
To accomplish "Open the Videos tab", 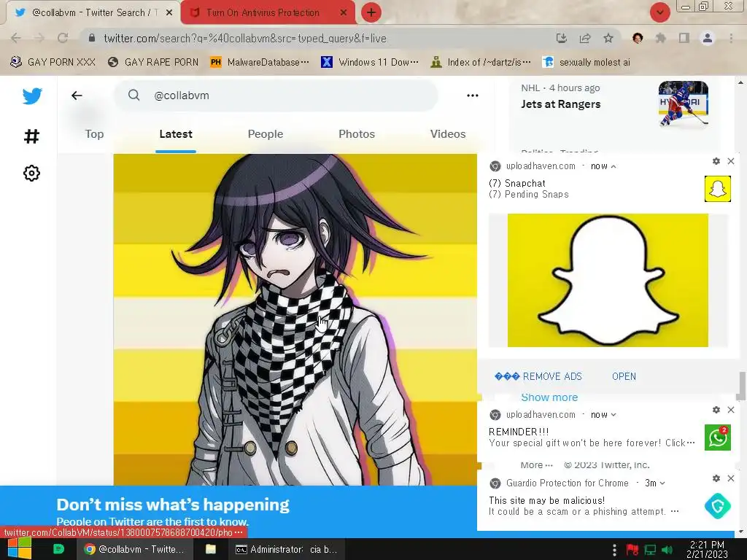I will (448, 134).
